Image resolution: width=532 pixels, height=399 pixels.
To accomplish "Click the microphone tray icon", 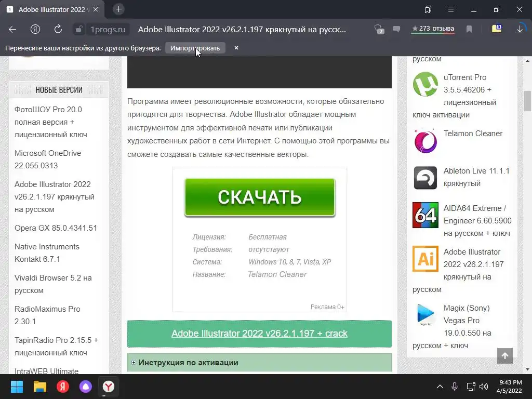I will tap(455, 387).
